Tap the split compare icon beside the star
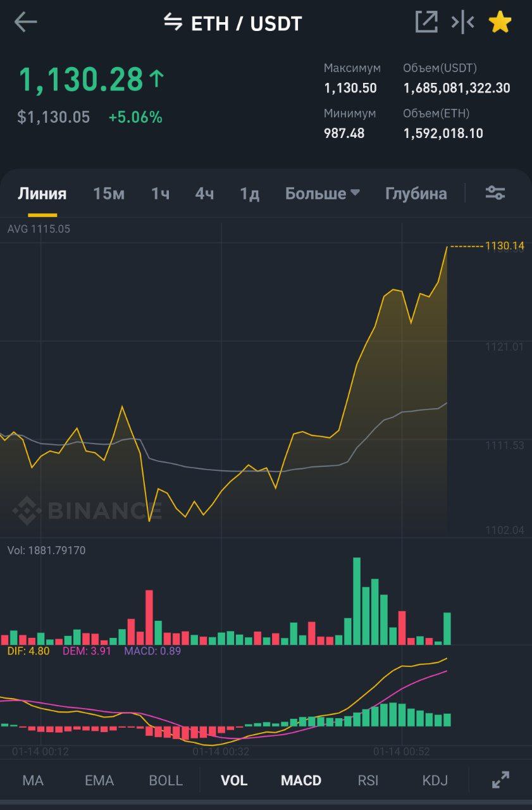532x810 pixels. pyautogui.click(x=462, y=22)
